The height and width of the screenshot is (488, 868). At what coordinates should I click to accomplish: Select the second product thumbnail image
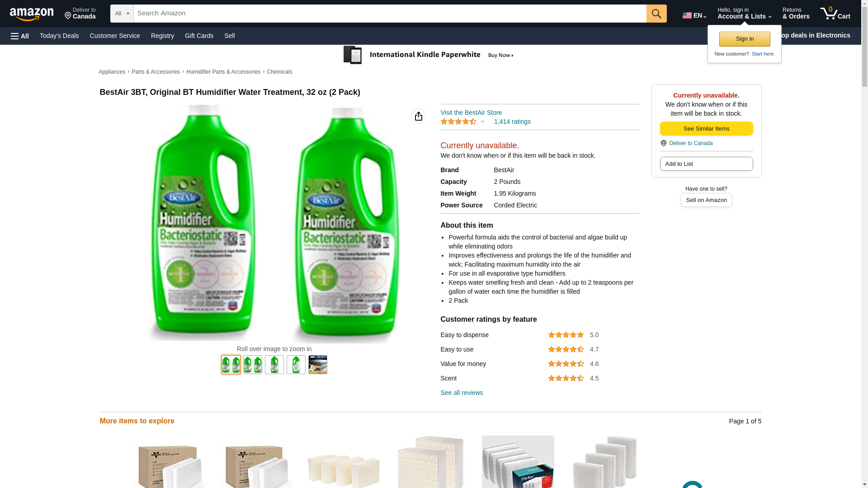pos(253,365)
